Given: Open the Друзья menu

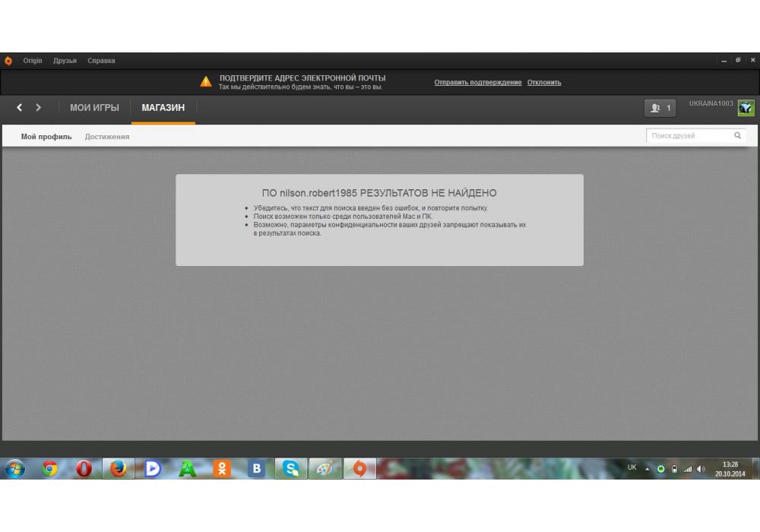Looking at the screenshot, I should click(x=65, y=61).
